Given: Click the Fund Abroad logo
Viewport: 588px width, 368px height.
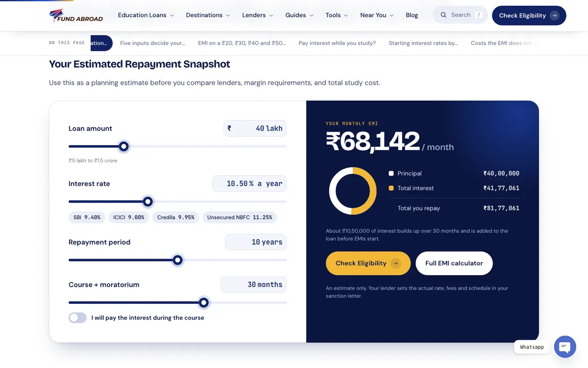Looking at the screenshot, I should click(76, 15).
